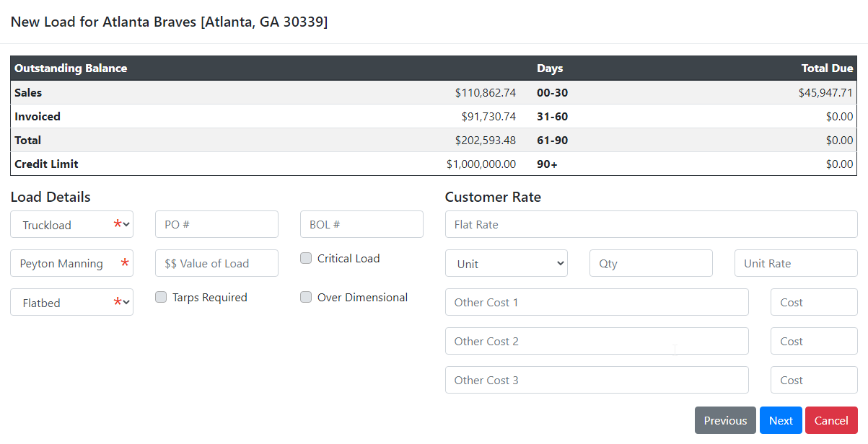Click the BOL # input field
Screen dimensions: 868x444
(361, 224)
